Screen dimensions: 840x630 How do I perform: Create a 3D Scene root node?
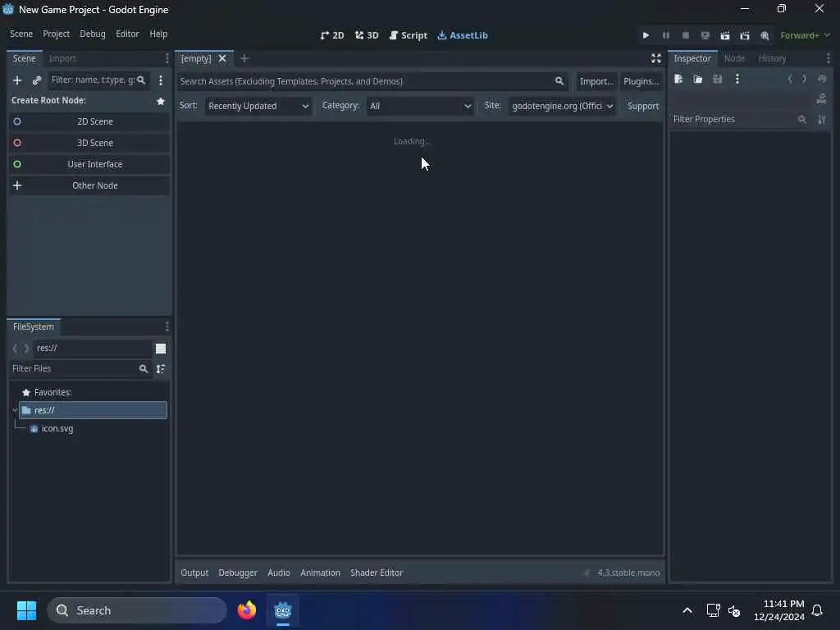tap(89, 143)
